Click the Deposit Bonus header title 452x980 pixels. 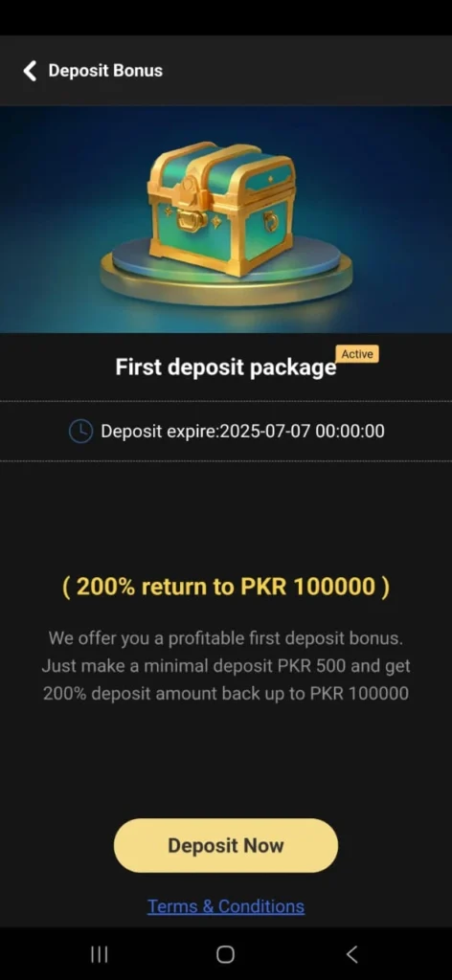105,71
